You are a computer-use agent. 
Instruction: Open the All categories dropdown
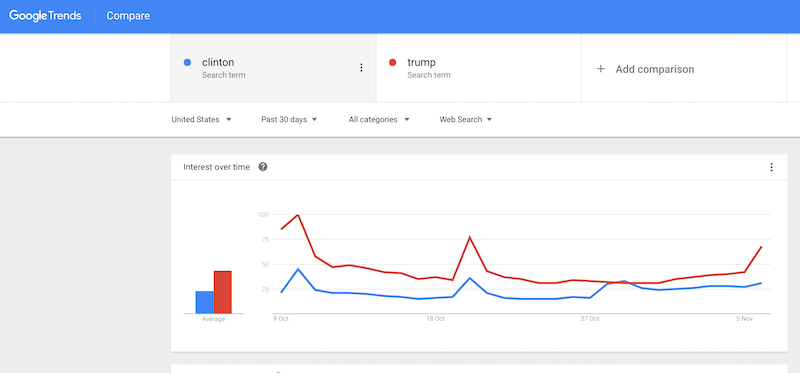pos(379,119)
